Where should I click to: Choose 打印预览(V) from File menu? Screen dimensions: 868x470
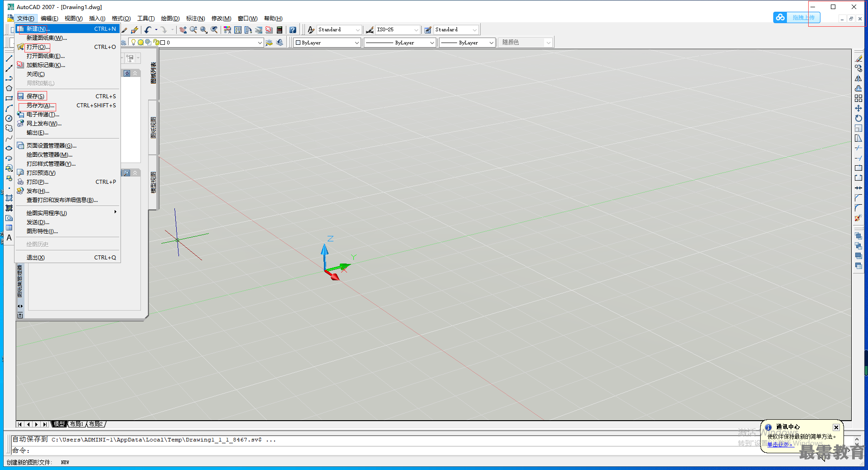click(x=68, y=173)
